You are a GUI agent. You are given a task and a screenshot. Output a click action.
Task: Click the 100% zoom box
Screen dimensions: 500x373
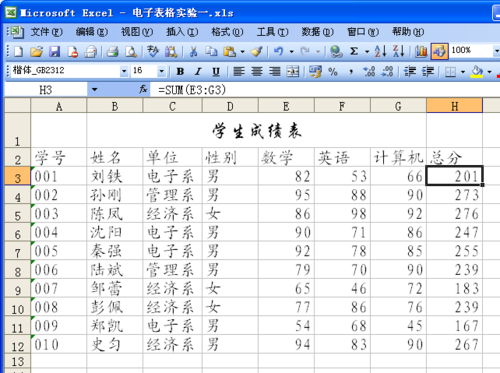[x=471, y=51]
